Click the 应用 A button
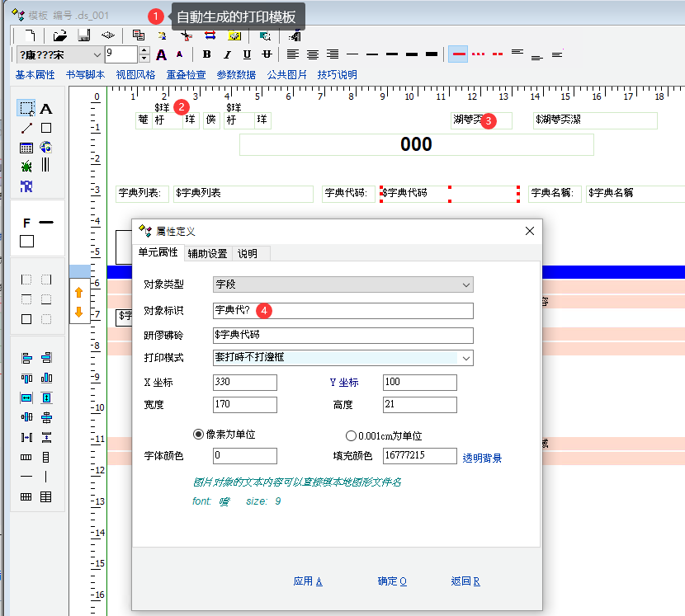685x616 pixels. (307, 581)
